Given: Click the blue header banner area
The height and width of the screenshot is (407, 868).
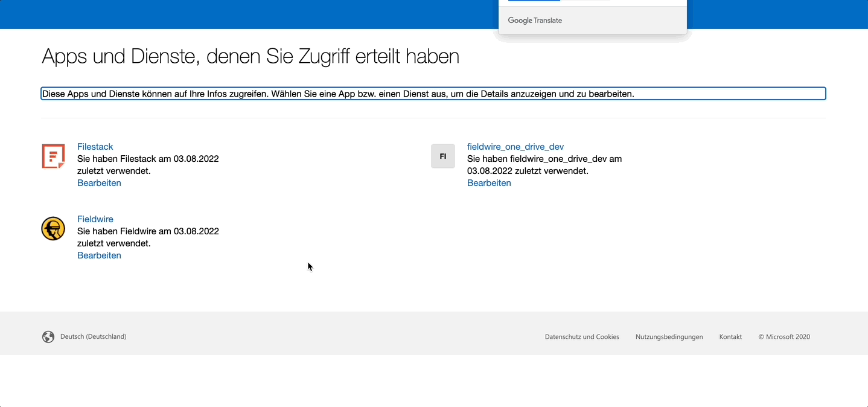Looking at the screenshot, I should (x=241, y=14).
